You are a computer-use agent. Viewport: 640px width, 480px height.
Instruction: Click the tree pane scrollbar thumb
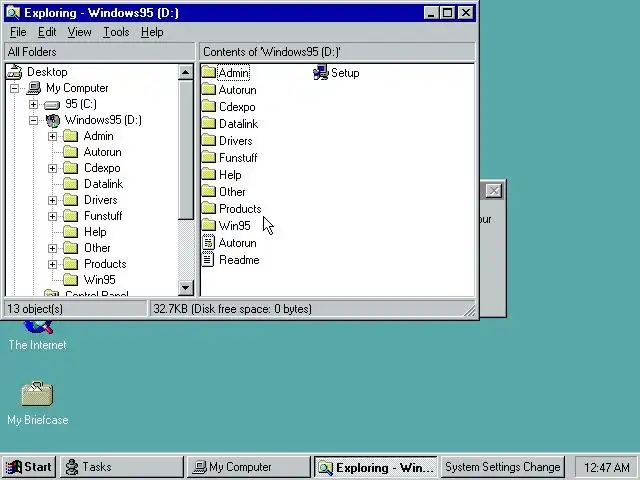[x=185, y=150]
